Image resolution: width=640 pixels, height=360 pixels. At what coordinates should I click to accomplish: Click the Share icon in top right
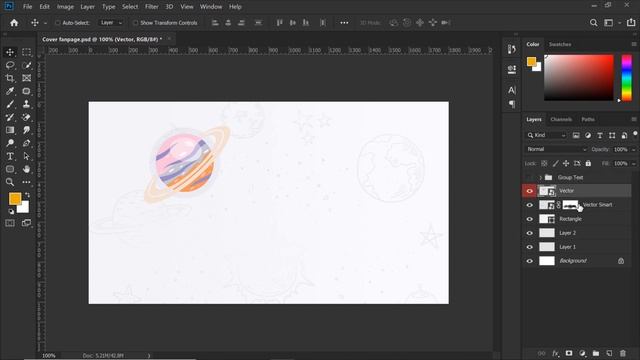631,22
